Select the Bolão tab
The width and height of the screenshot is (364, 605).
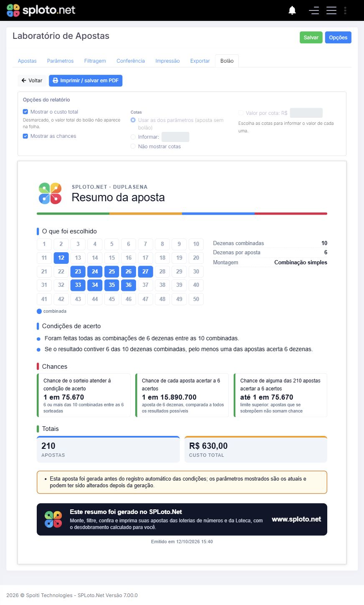point(227,61)
